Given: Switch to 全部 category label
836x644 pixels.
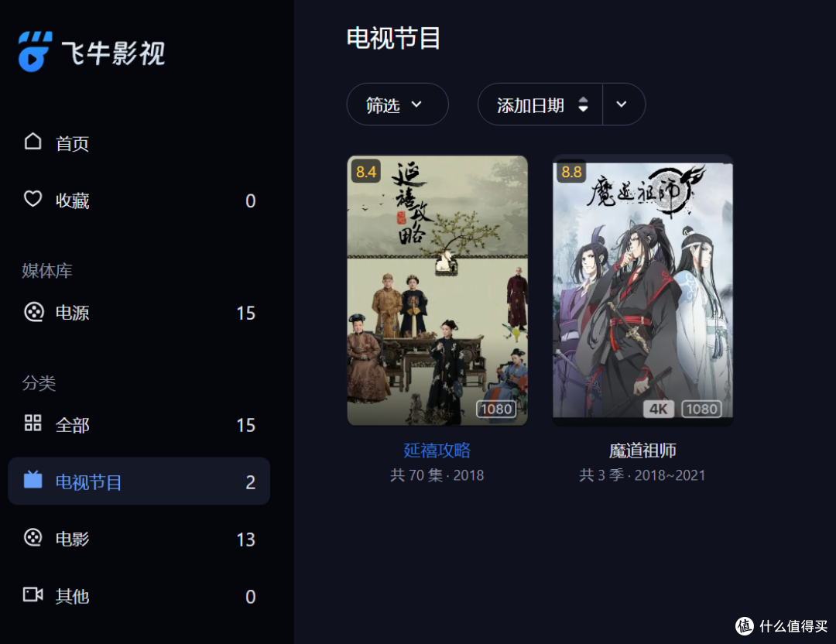Looking at the screenshot, I should (73, 426).
